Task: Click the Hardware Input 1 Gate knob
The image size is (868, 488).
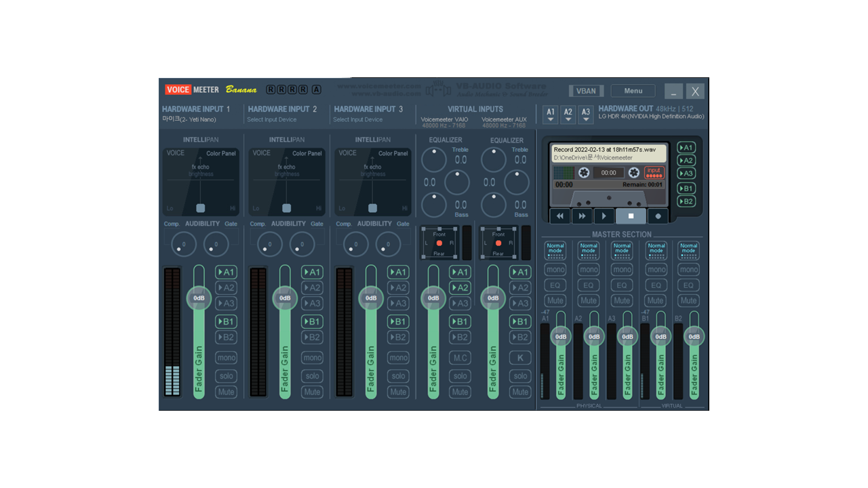Action: click(216, 244)
